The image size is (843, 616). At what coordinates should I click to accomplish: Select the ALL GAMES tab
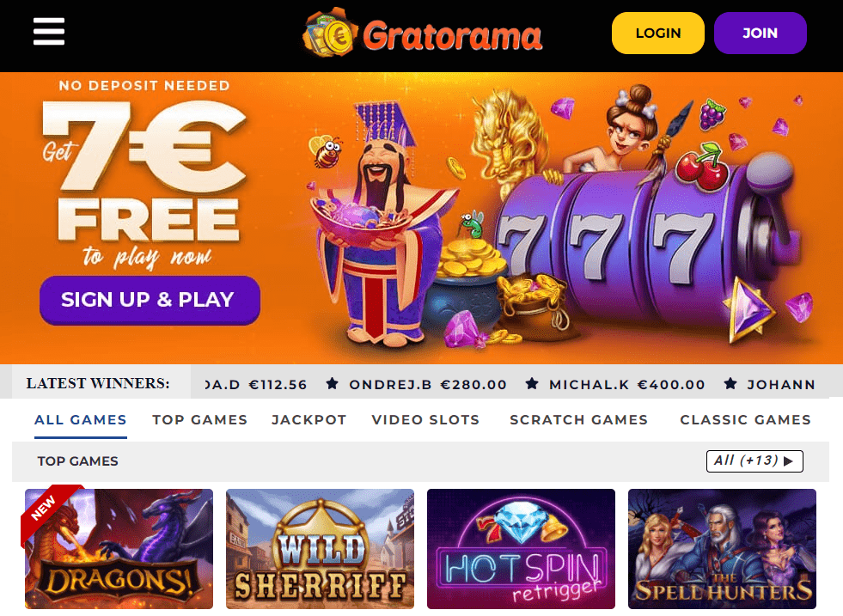(x=81, y=420)
